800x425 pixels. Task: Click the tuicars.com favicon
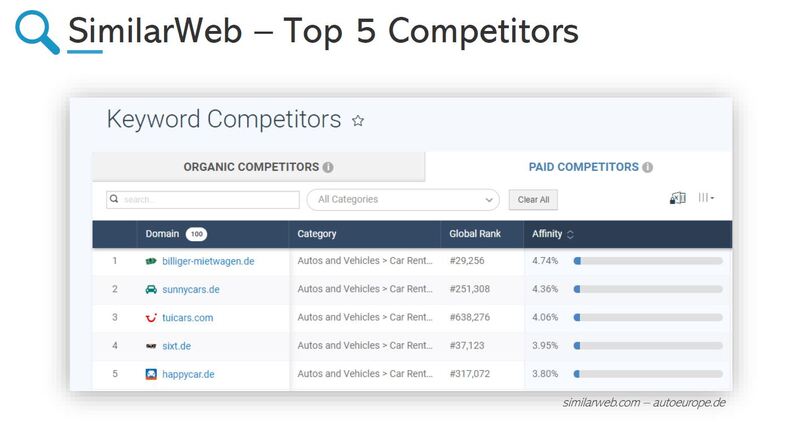tap(151, 318)
